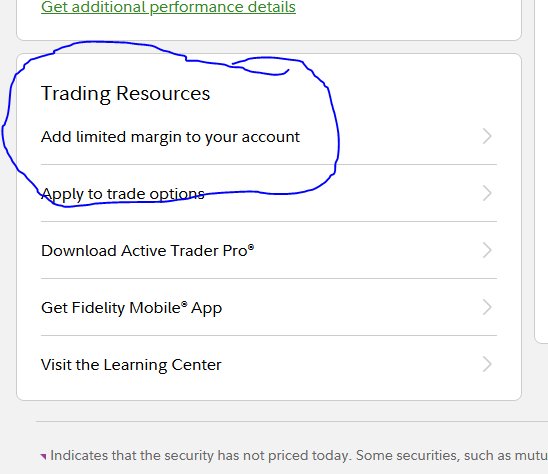Click the chevron next to Visit the Learning Center

[487, 364]
